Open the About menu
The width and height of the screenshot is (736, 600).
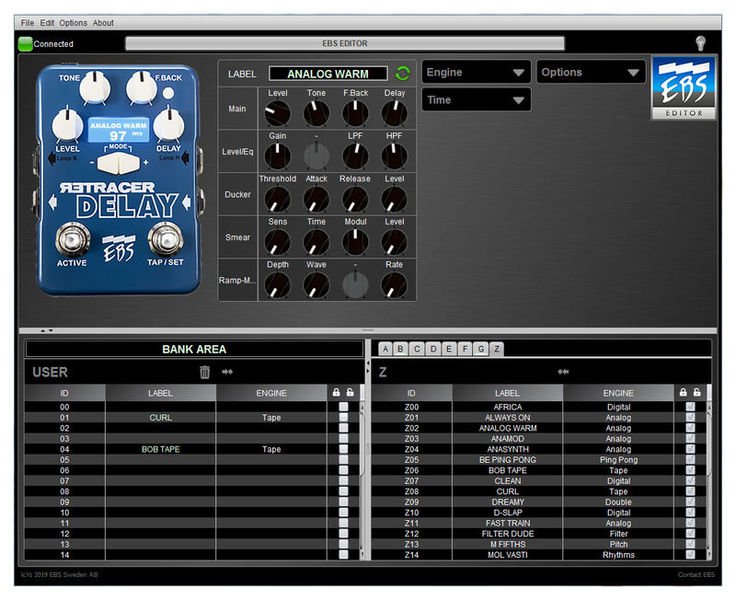coord(103,23)
